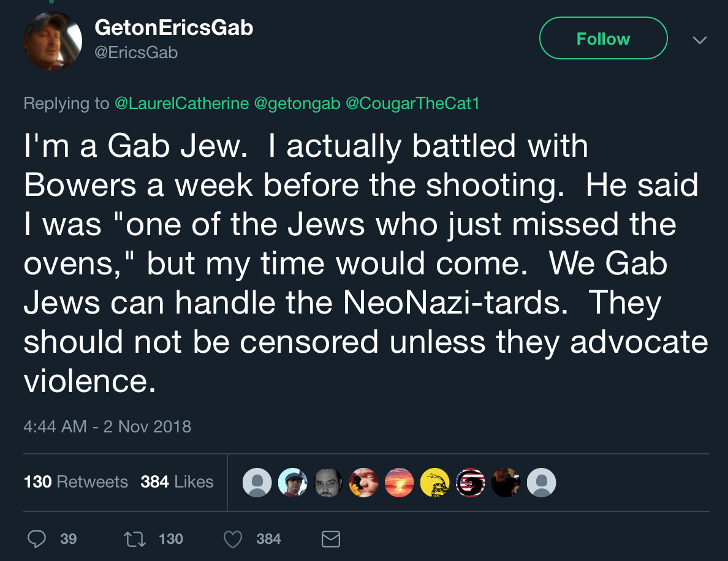The height and width of the screenshot is (561, 728).
Task: Toggle retweet status for this tweet
Action: click(x=134, y=539)
